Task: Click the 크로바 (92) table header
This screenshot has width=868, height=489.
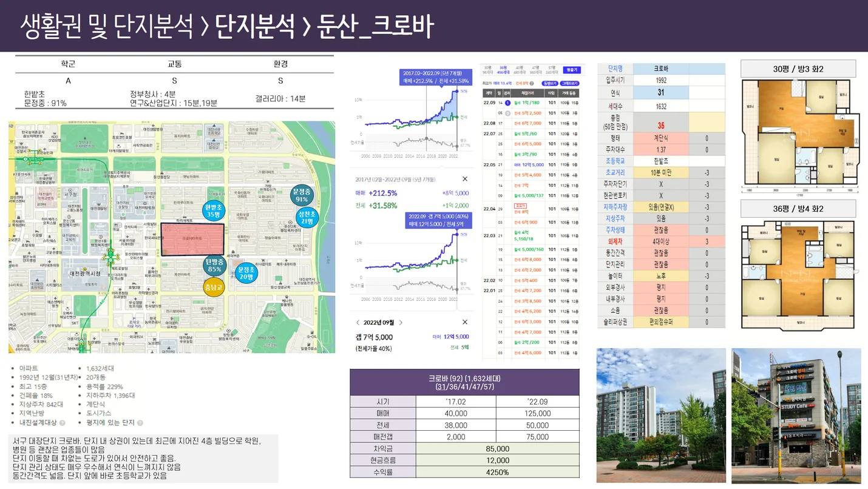Action: [x=464, y=382]
